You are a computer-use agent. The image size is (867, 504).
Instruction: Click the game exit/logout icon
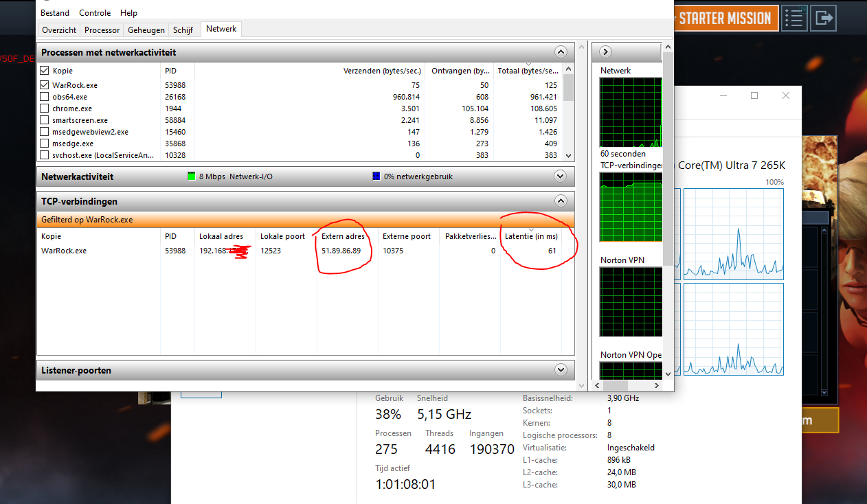point(823,18)
